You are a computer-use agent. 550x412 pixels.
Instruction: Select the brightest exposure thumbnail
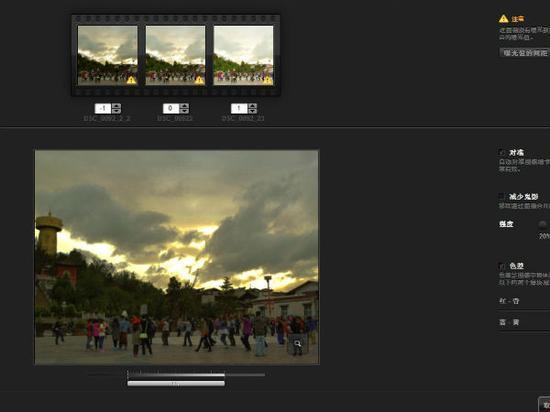(243, 55)
